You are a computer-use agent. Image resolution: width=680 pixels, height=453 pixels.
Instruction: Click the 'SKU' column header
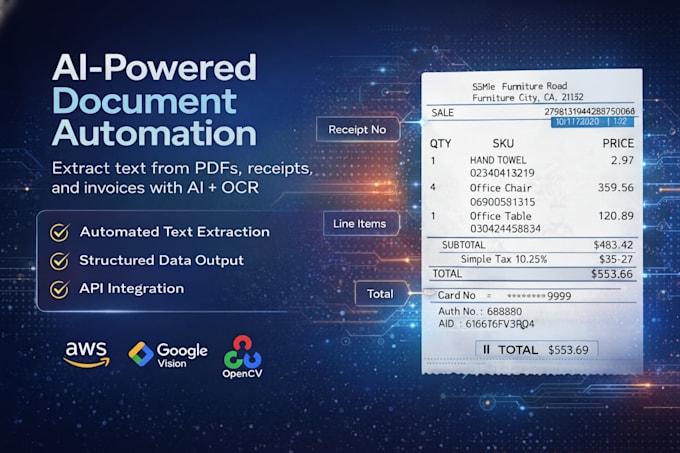(503, 143)
